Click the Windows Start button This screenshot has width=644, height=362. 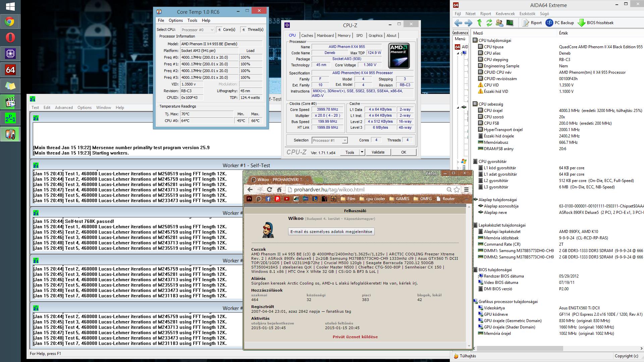pyautogui.click(x=10, y=6)
